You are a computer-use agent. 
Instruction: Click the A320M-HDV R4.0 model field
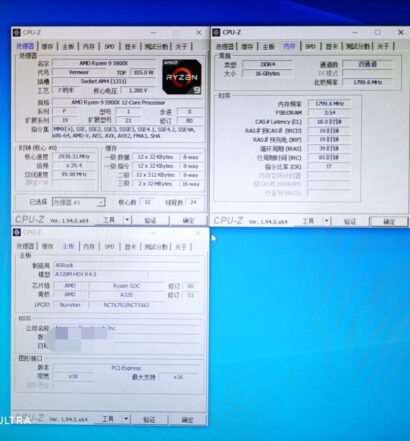tap(101, 274)
